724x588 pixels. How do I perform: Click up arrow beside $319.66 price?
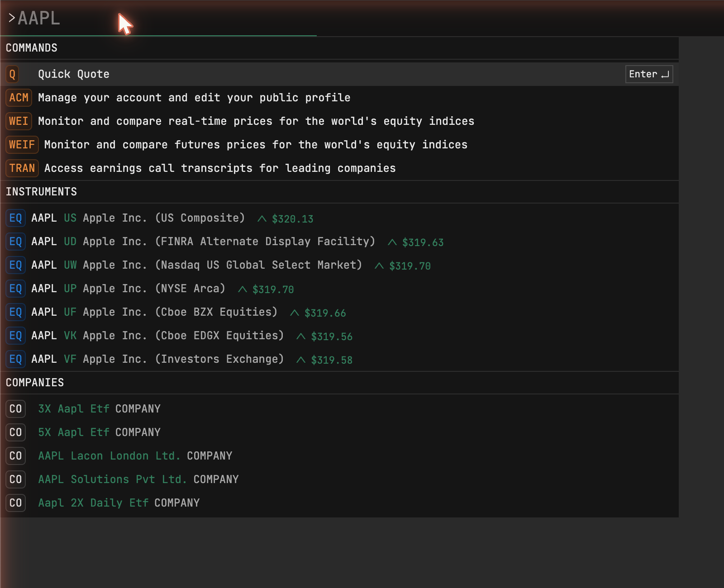[x=295, y=313]
